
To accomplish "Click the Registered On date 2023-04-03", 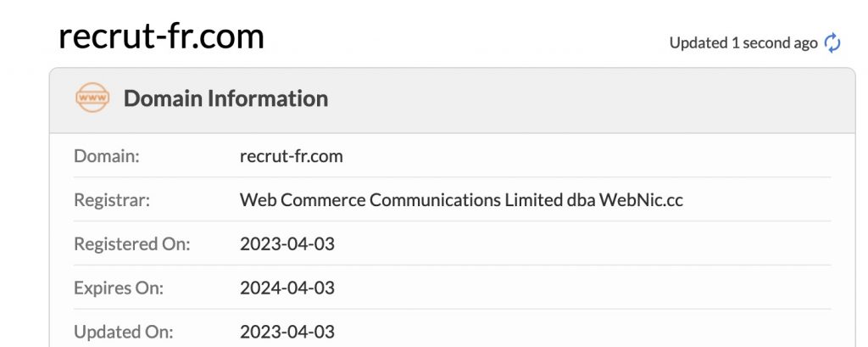I will [287, 243].
